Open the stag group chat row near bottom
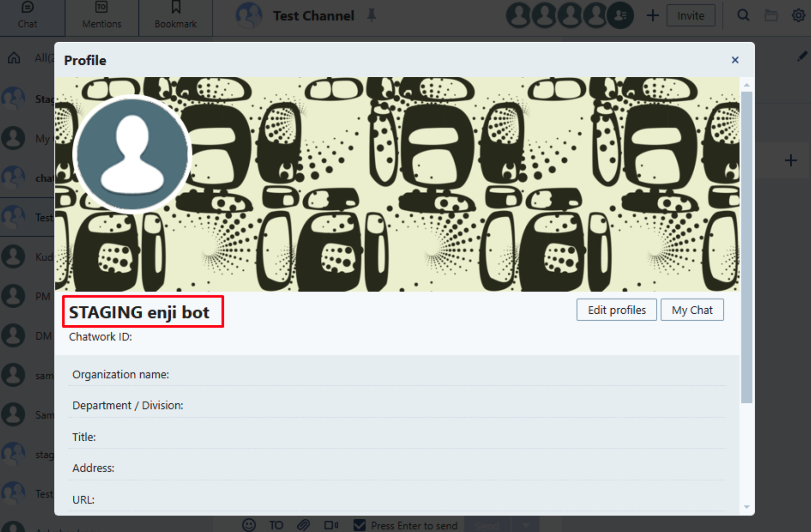The image size is (811, 532). click(27, 454)
